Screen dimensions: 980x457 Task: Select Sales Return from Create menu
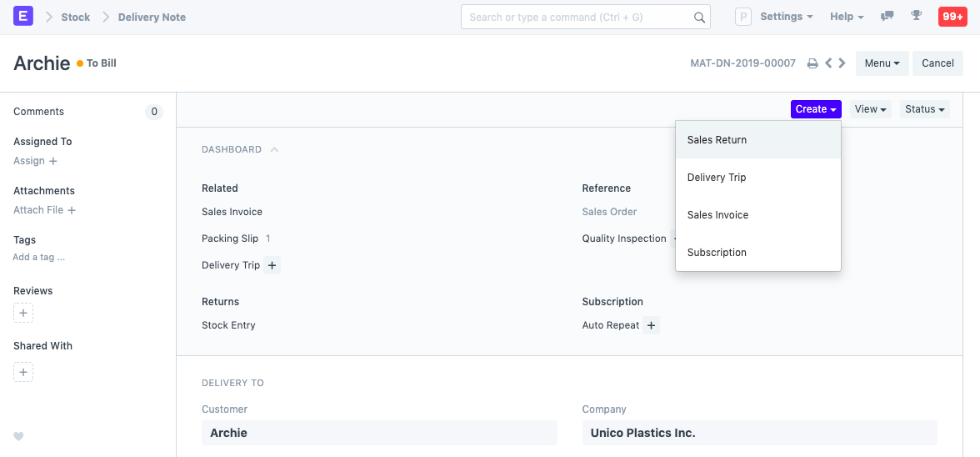[717, 140]
